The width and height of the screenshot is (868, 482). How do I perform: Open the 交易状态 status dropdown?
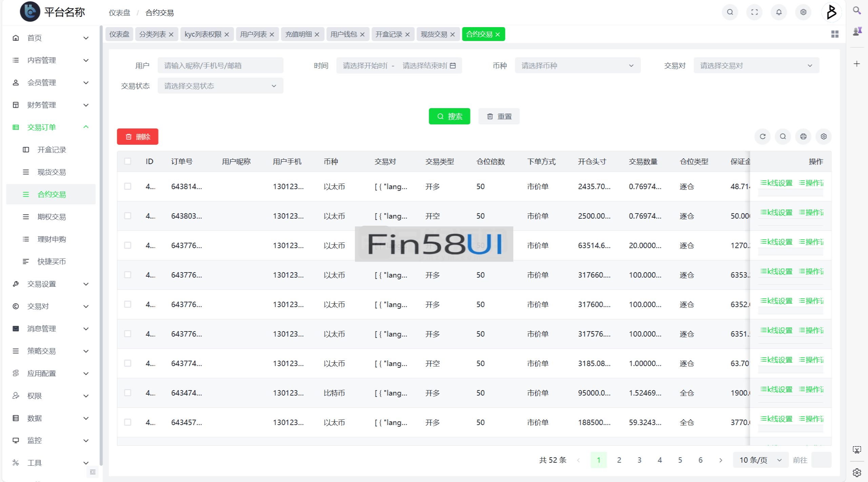(220, 86)
